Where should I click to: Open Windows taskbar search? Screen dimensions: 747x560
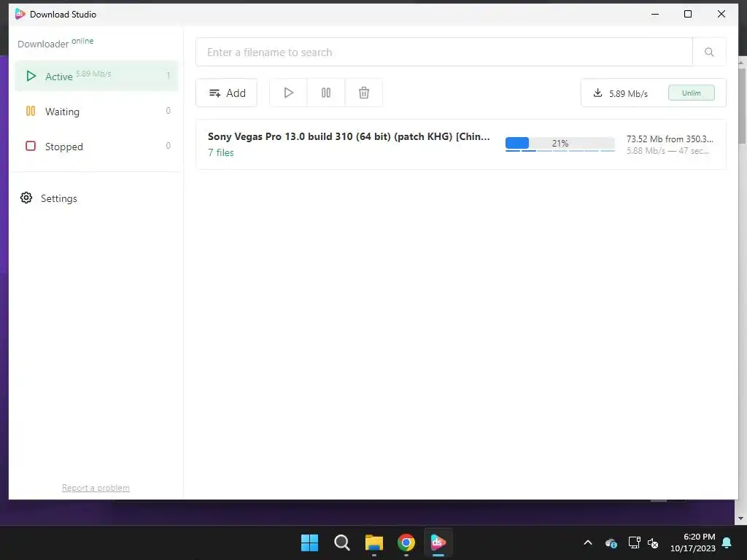[341, 542]
